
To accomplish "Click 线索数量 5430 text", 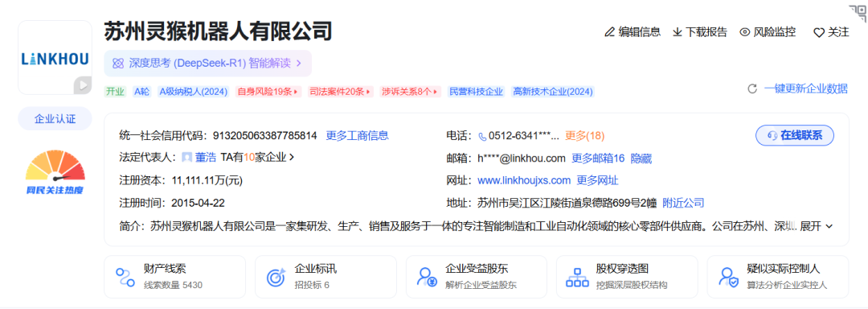I will 174,285.
